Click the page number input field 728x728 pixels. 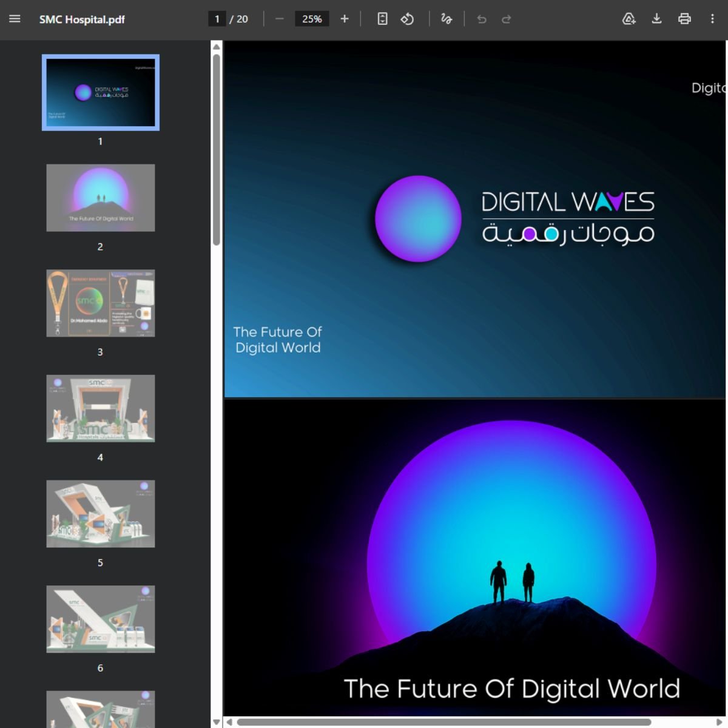[x=217, y=19]
